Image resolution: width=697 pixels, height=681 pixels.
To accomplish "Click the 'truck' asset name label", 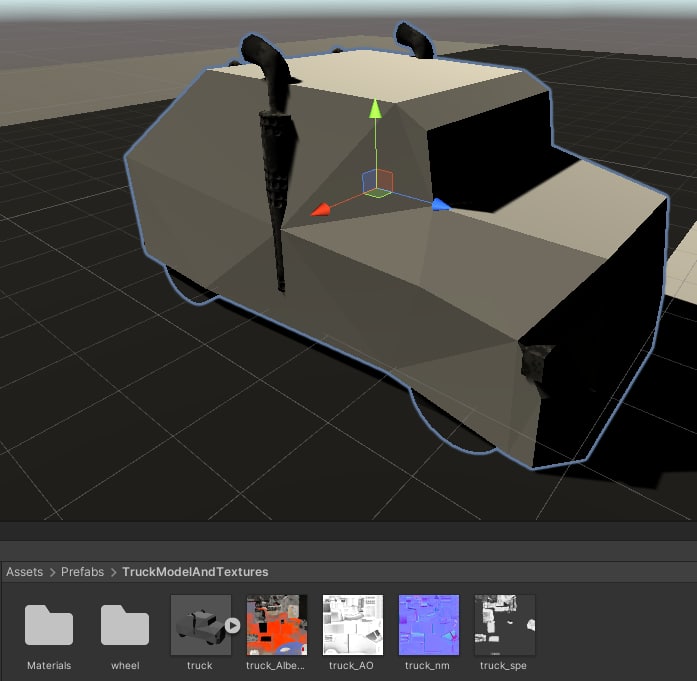I will (200, 665).
